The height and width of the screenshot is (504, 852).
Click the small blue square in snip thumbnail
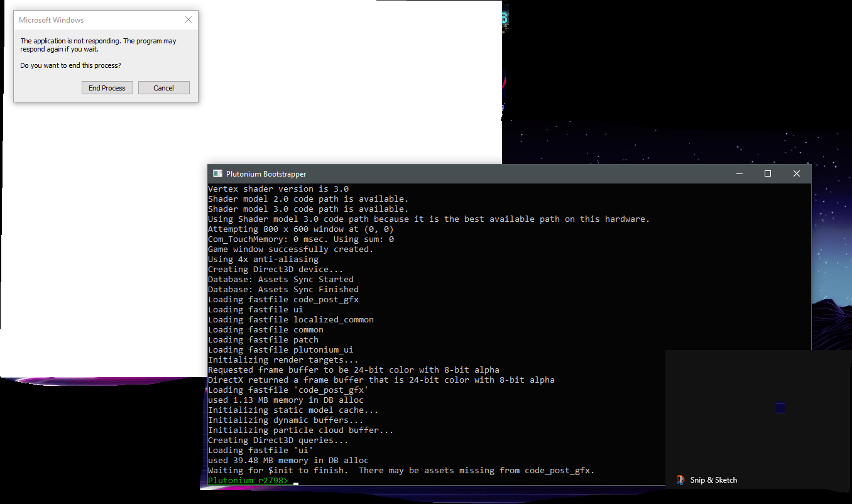click(780, 408)
